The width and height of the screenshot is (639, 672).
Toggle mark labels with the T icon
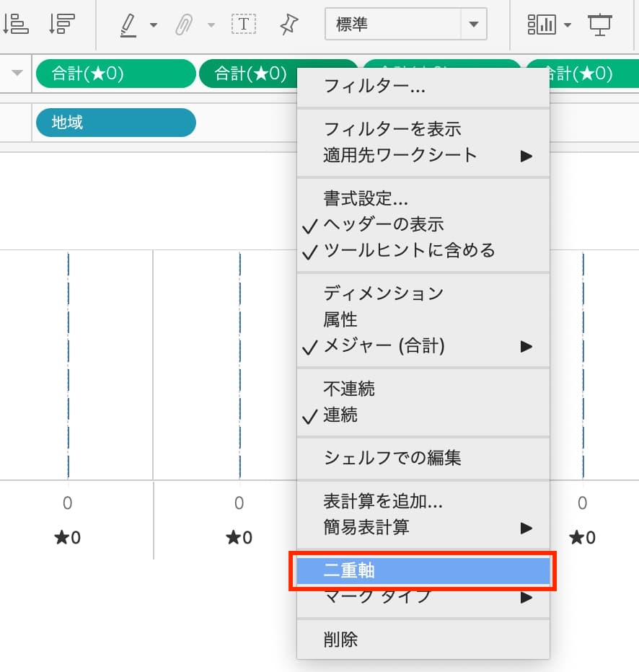pyautogui.click(x=243, y=24)
